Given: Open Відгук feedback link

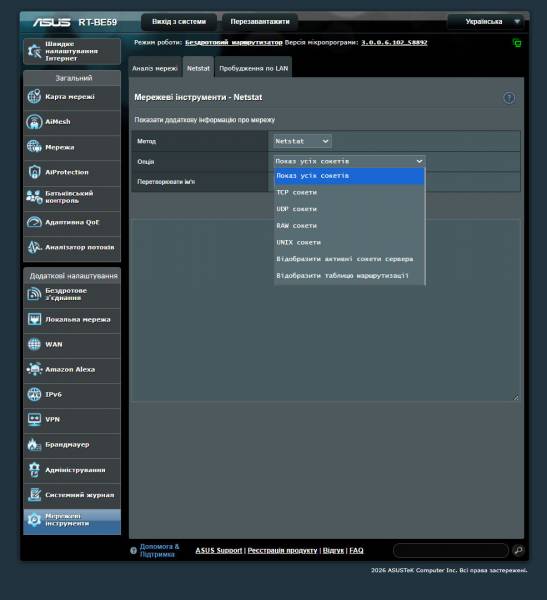Looking at the screenshot, I should coord(333,550).
